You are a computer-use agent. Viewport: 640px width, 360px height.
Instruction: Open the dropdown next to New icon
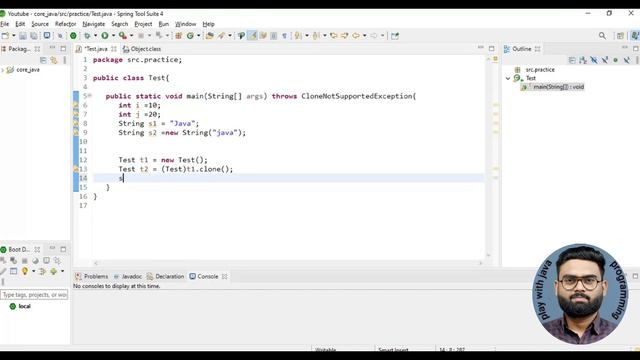click(13, 36)
